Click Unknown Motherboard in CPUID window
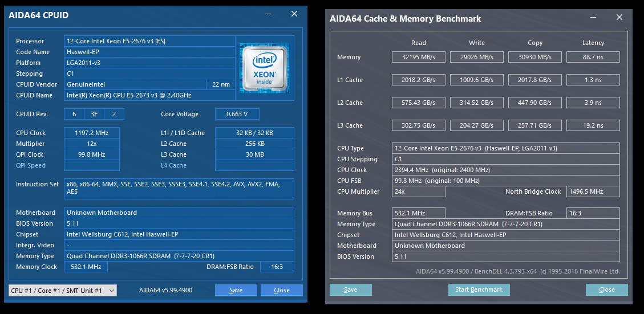644x314 pixels. point(179,213)
